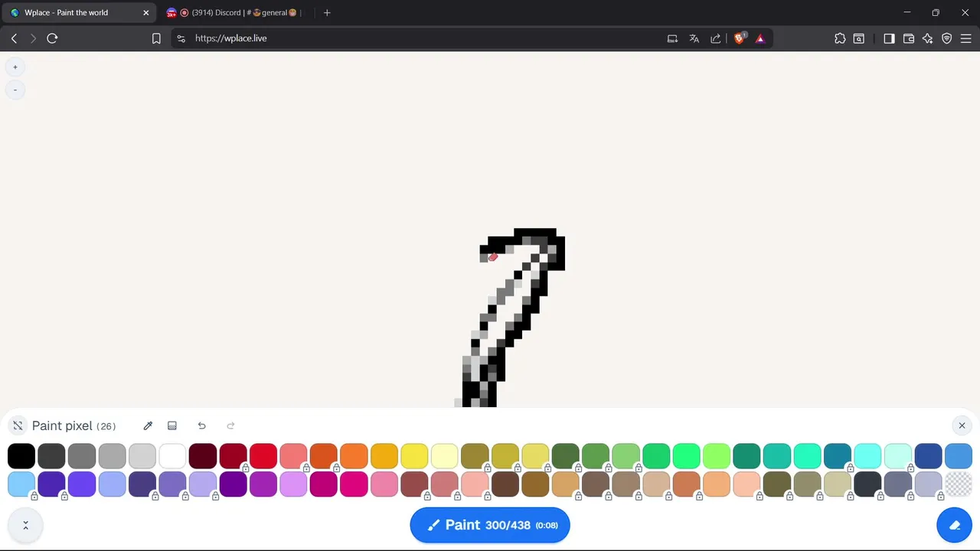Select the dark brown color swatch
Image resolution: width=980 pixels, height=551 pixels.
pos(505,484)
